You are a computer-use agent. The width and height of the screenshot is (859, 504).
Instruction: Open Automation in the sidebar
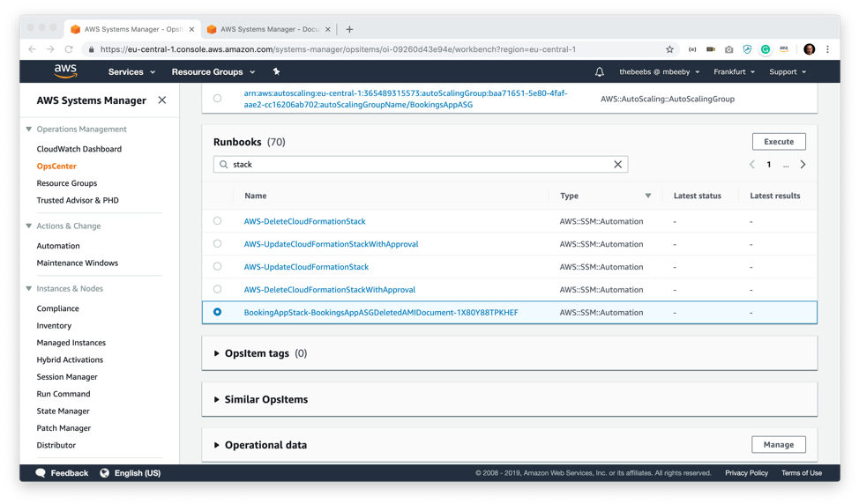coord(58,246)
